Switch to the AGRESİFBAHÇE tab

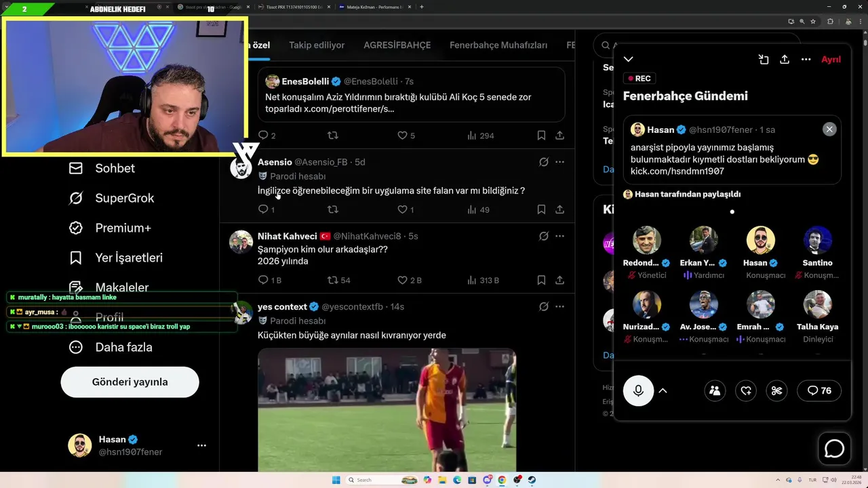[397, 45]
